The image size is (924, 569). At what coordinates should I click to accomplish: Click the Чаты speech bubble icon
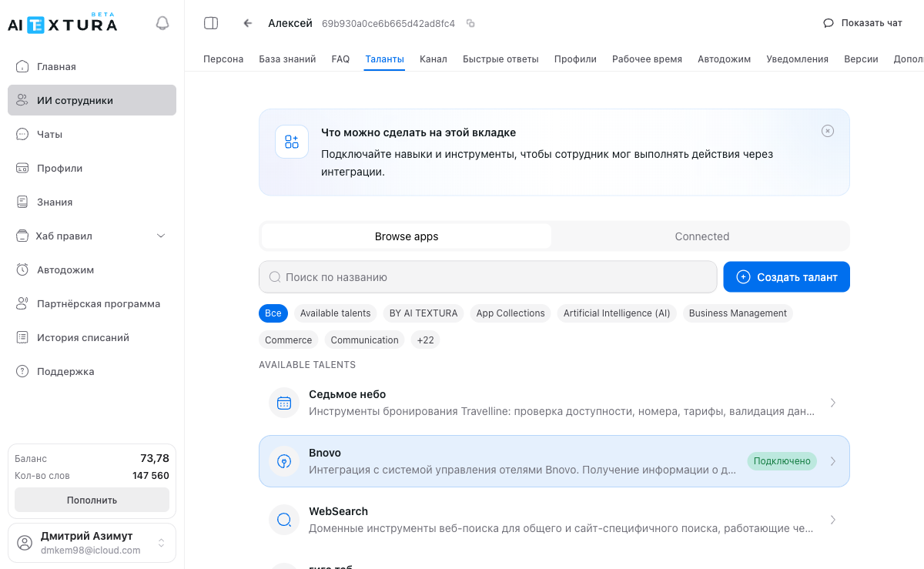22,134
